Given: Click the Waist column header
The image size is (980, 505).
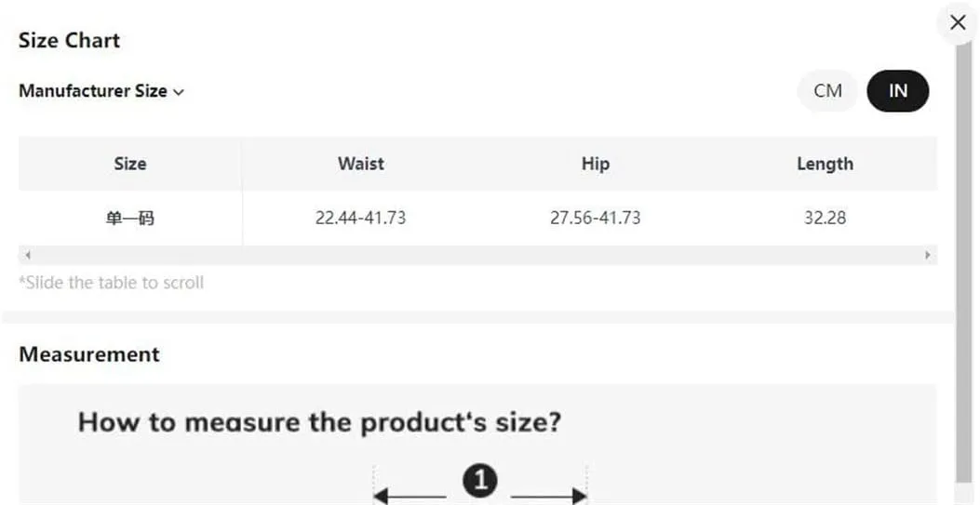Looking at the screenshot, I should coord(360,164).
